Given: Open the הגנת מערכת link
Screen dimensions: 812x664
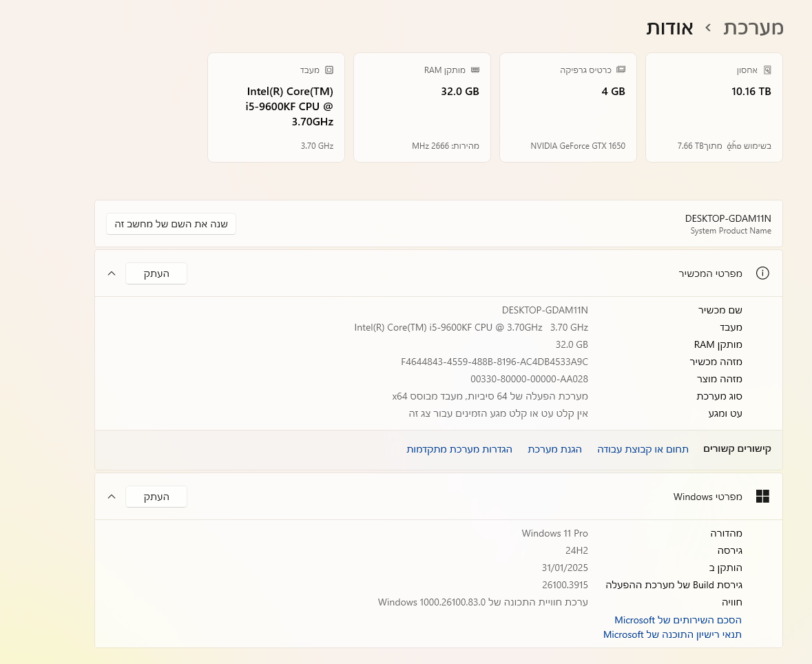Looking at the screenshot, I should point(554,449).
